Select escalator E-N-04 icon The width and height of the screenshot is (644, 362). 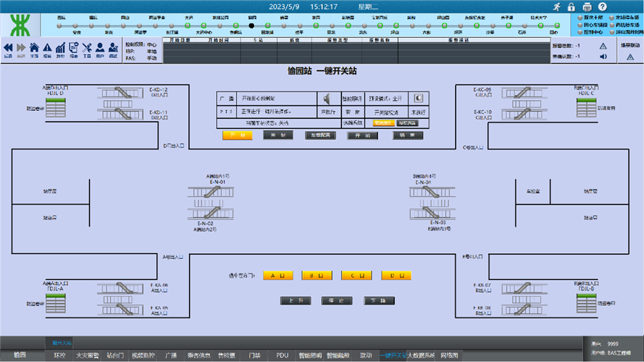pyautogui.click(x=432, y=192)
